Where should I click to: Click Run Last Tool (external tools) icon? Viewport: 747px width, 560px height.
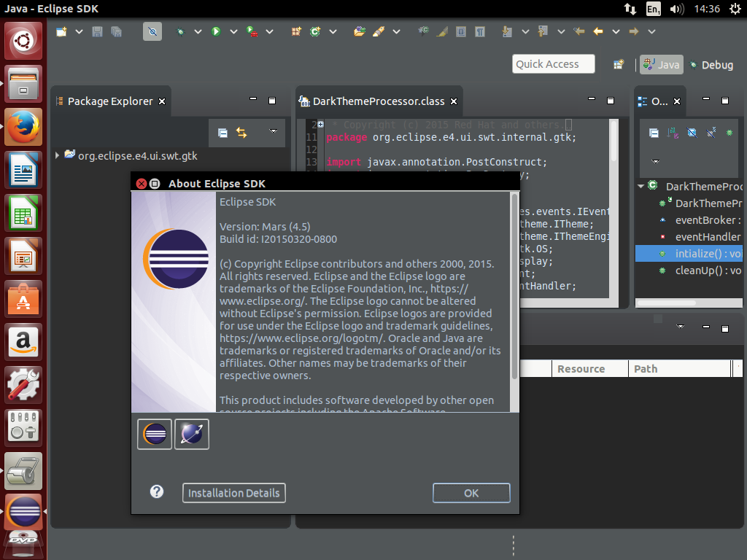[252, 31]
